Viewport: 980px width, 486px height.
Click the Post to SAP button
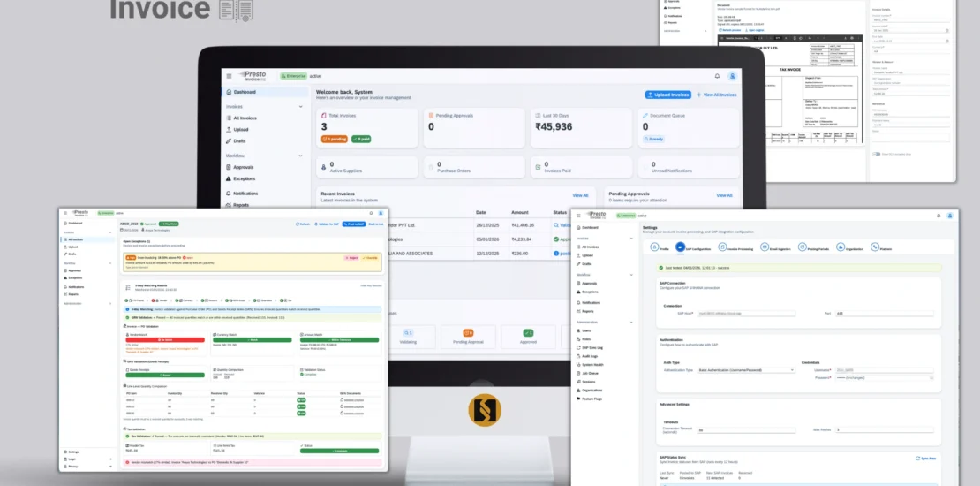pos(353,224)
